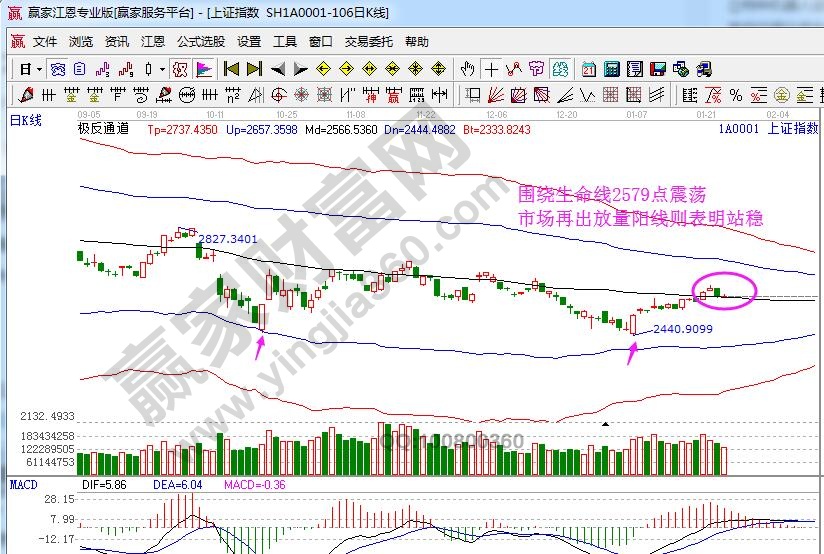
Task: Open the calendar icon in toolbar
Action: click(x=588, y=69)
